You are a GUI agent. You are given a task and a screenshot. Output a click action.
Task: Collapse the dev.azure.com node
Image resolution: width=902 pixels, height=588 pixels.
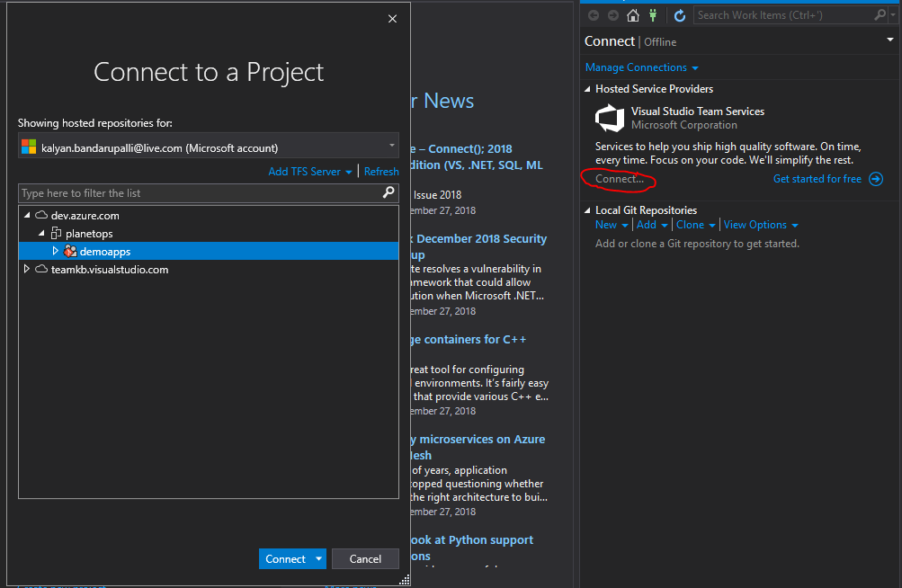[x=27, y=215]
